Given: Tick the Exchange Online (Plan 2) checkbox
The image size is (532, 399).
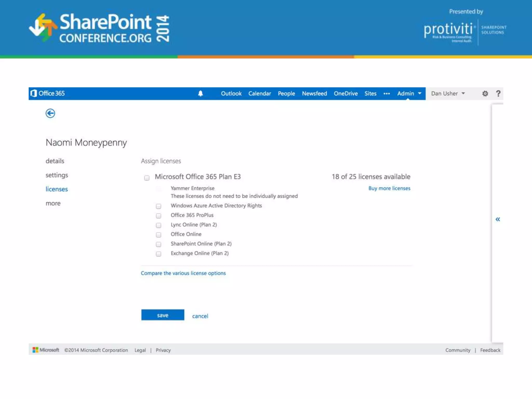Looking at the screenshot, I should 158,254.
